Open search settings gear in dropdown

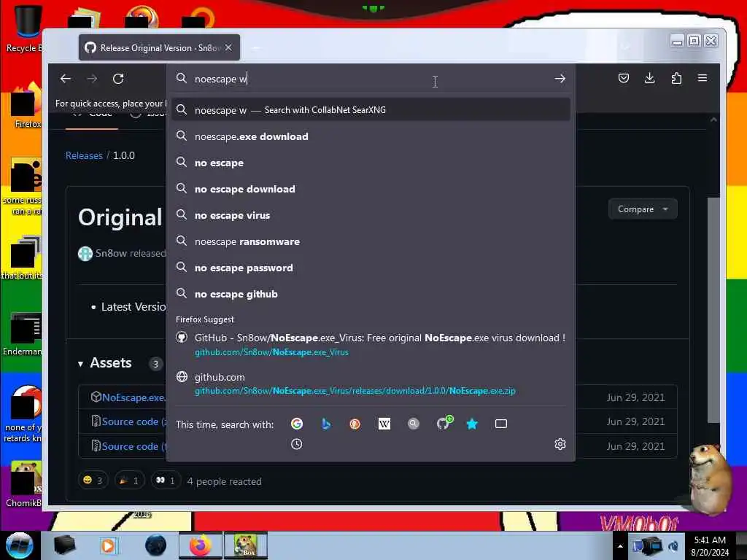click(x=560, y=444)
